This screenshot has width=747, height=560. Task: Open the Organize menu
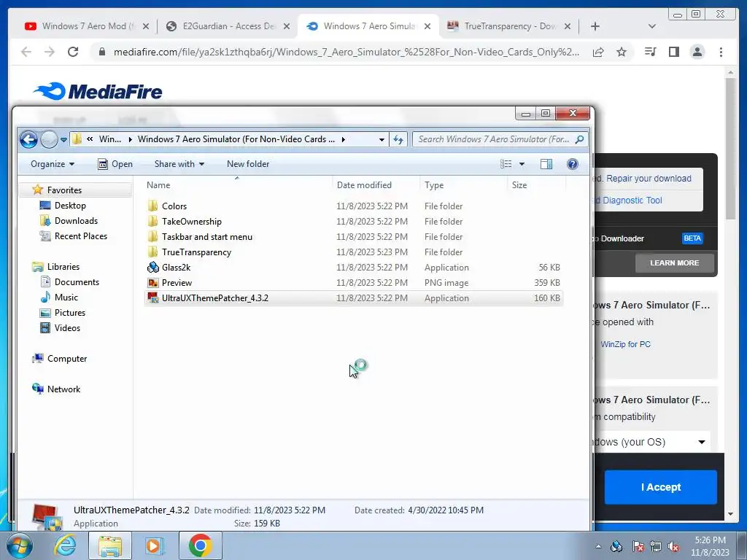53,164
